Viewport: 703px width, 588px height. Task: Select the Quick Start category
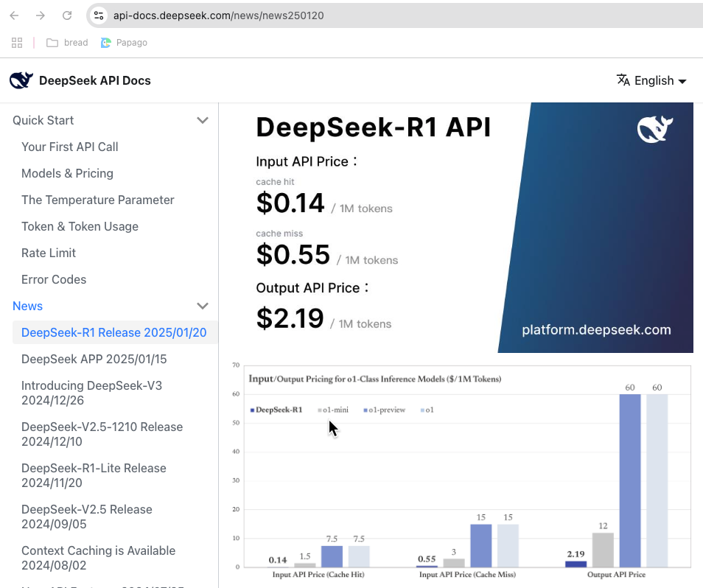[x=43, y=120]
